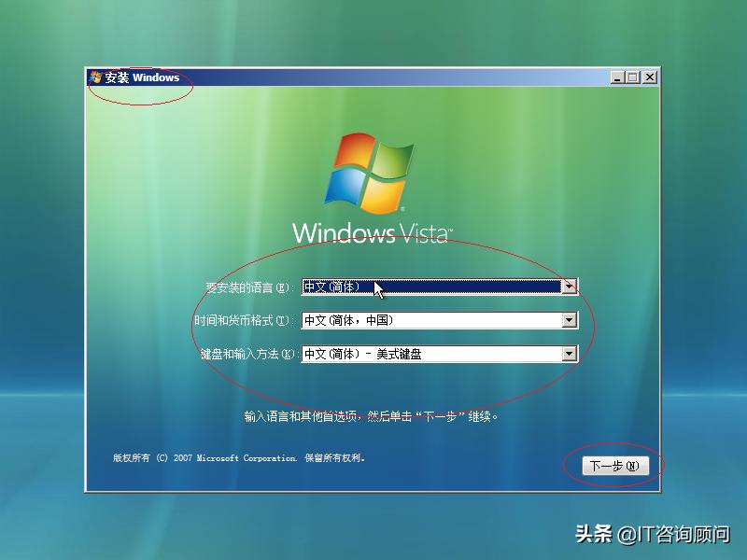This screenshot has width=747, height=560.
Task: Open the 要安装的语言 dropdown arrow
Action: tap(571, 287)
